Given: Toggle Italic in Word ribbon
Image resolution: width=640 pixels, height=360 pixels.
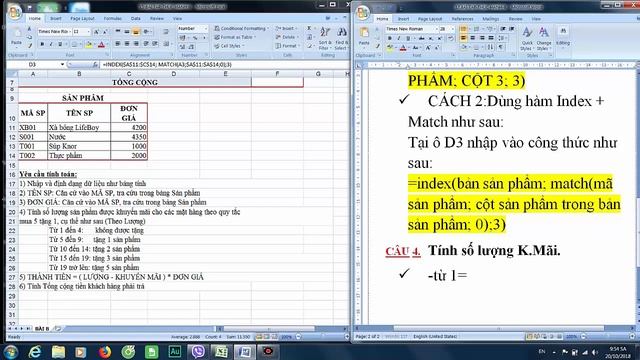Looking at the screenshot, I should click(398, 38).
